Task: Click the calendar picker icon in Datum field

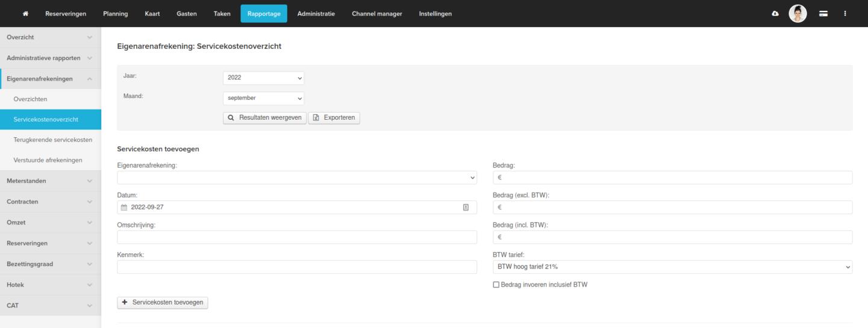Action: point(466,207)
